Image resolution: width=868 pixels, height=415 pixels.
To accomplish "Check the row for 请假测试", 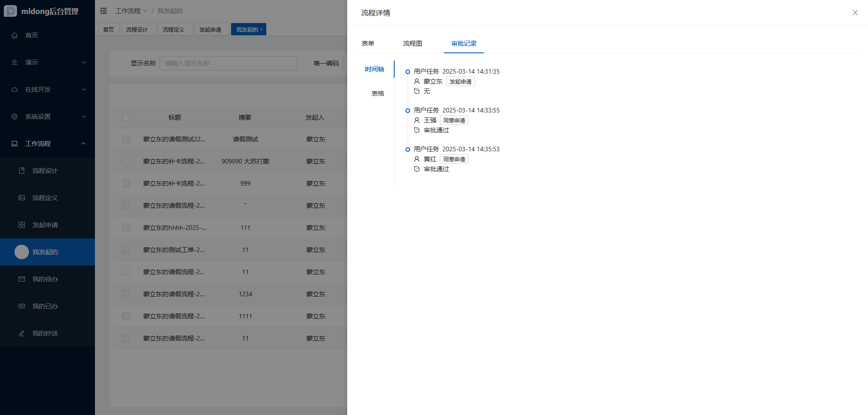I will point(126,139).
